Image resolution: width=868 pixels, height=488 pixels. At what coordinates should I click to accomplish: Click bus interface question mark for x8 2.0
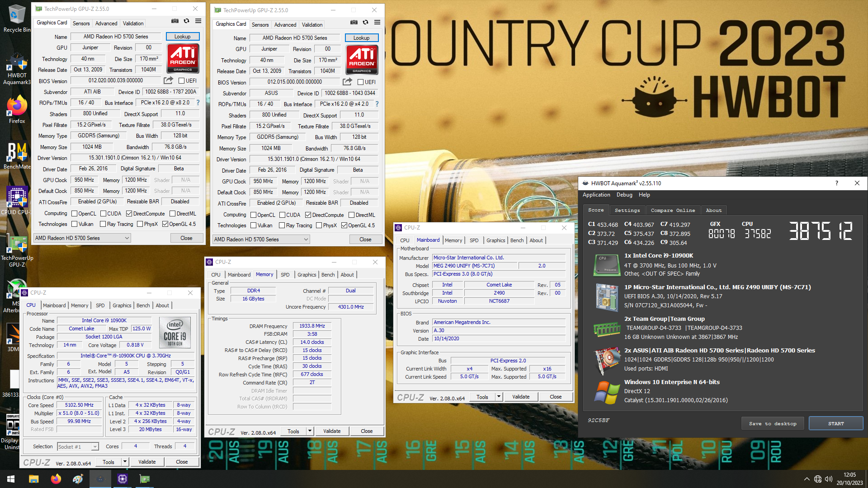coord(198,103)
